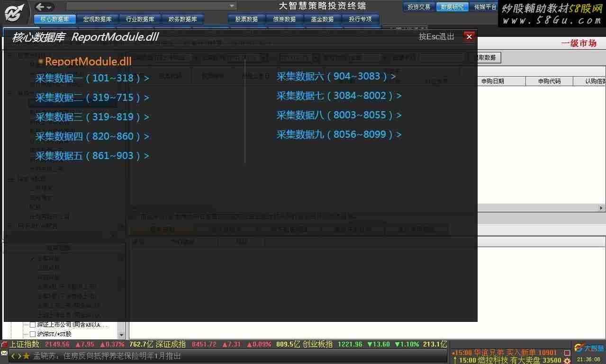Screen dimensions: 606x364
Task: Open 采集数据九（8056~8099）link
Action: click(x=339, y=134)
